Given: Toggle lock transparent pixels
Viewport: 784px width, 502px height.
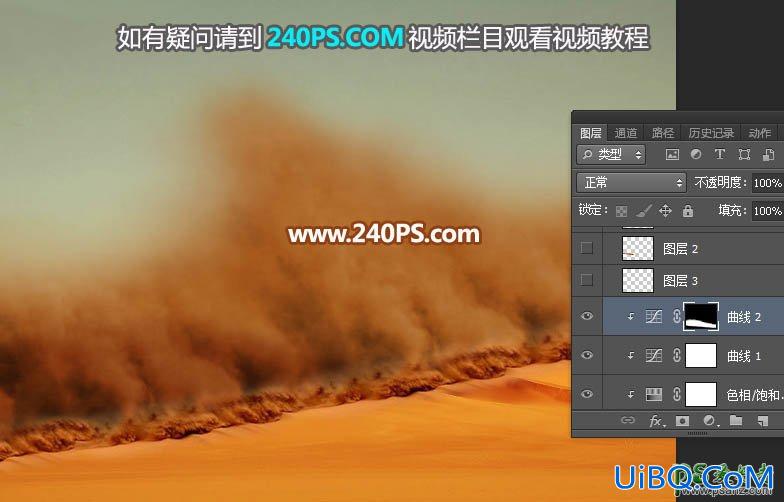Looking at the screenshot, I should pos(621,211).
